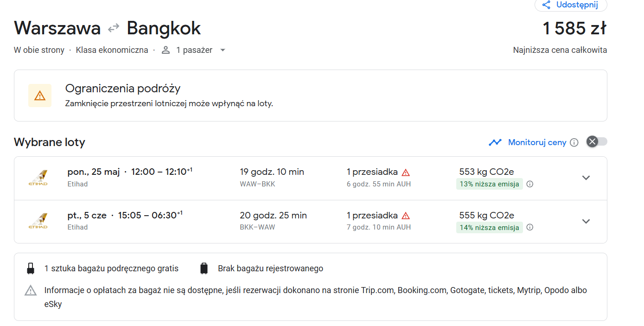
Task: Open info icon beside 14% niższa emisja
Action: pyautogui.click(x=530, y=227)
